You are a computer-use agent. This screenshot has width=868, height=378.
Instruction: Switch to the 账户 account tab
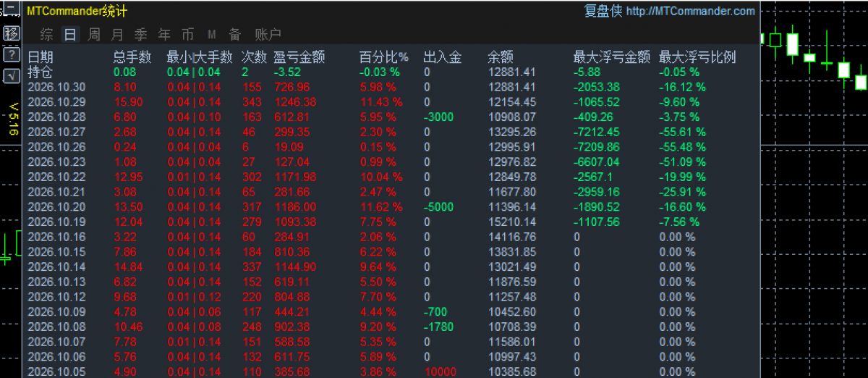[268, 34]
